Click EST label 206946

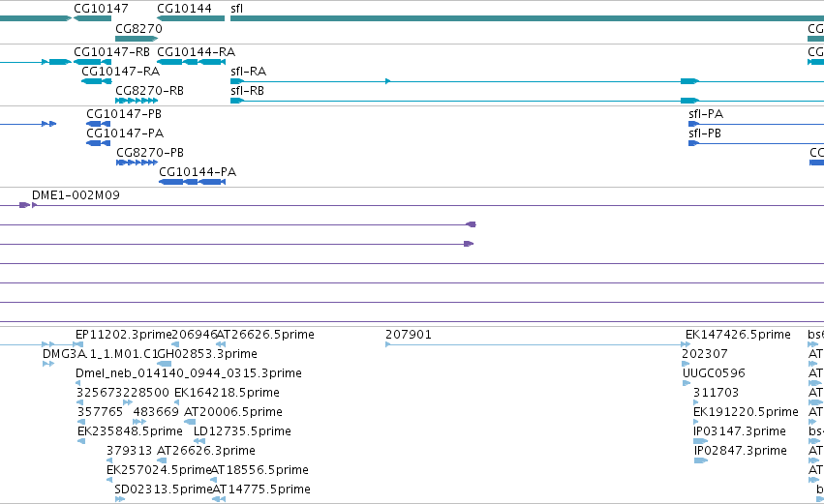tap(195, 335)
